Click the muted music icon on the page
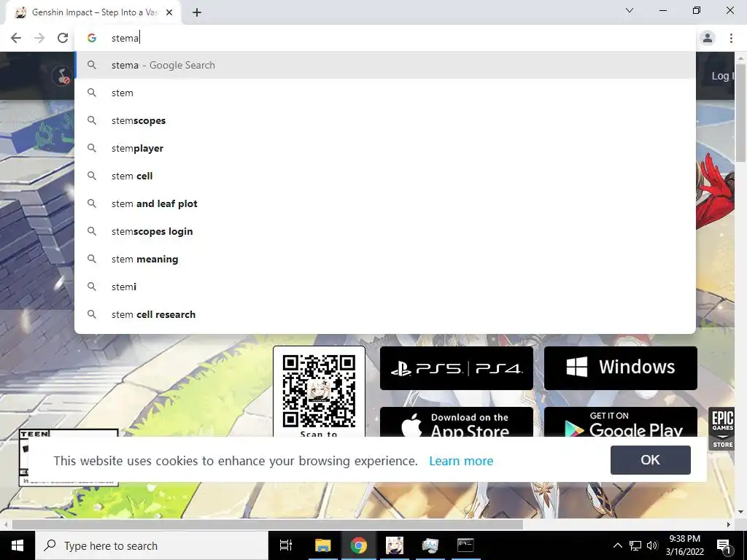Viewport: 747px width, 560px height. 63,76
